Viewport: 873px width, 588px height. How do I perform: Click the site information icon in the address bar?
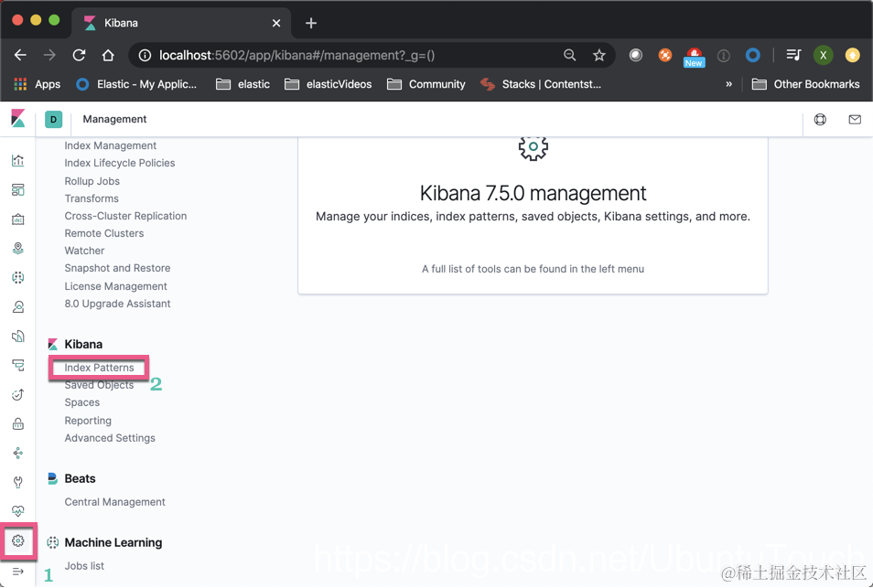(x=145, y=55)
